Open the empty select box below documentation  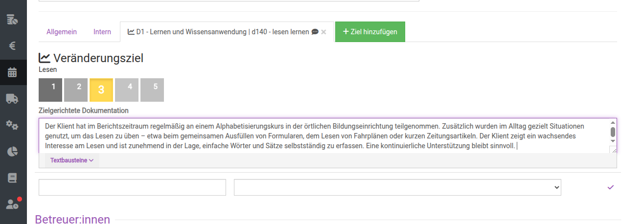click(397, 187)
